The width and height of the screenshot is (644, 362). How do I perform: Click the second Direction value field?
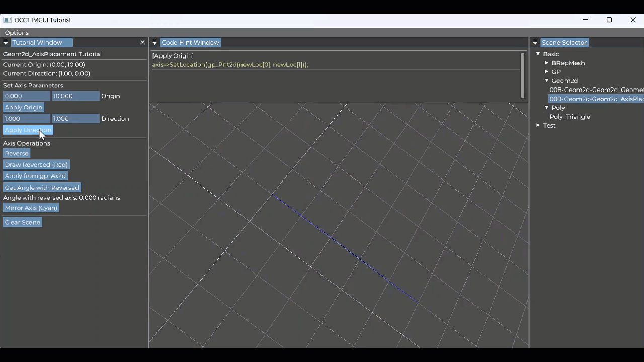[75, 119]
